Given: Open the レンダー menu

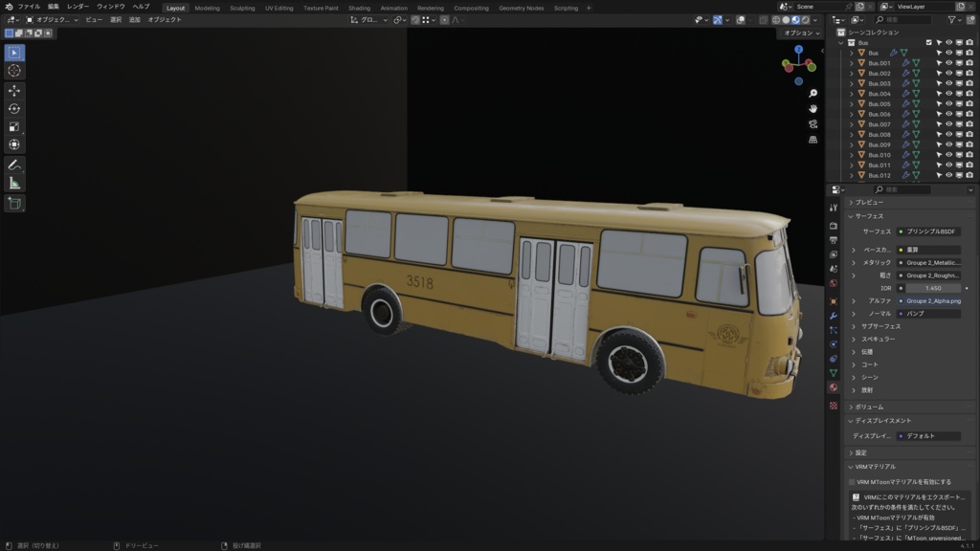Looking at the screenshot, I should 78,7.
